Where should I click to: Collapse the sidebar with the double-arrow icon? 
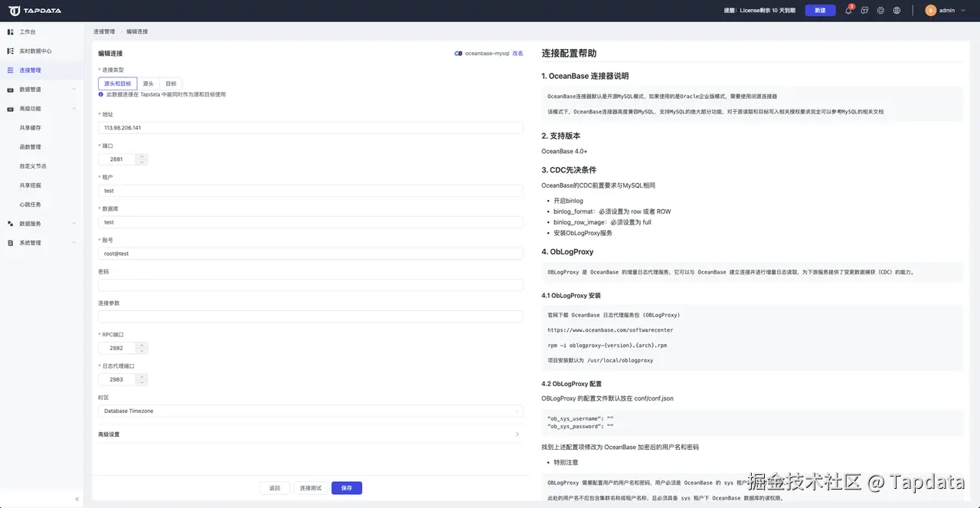76,499
